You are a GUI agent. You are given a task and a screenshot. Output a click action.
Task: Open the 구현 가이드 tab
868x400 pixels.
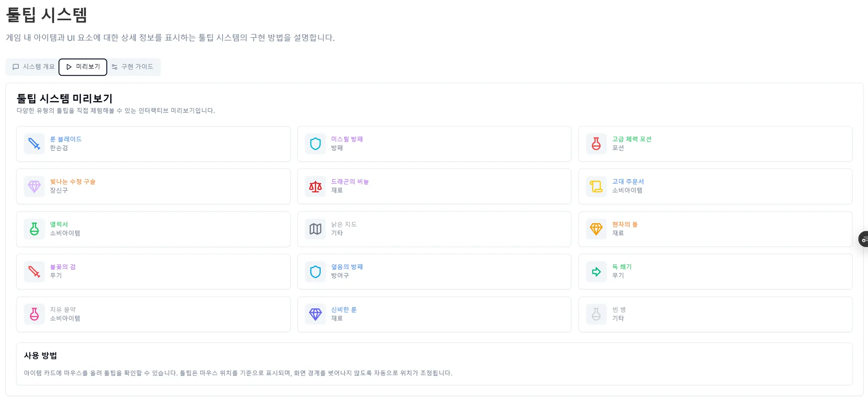tap(134, 67)
